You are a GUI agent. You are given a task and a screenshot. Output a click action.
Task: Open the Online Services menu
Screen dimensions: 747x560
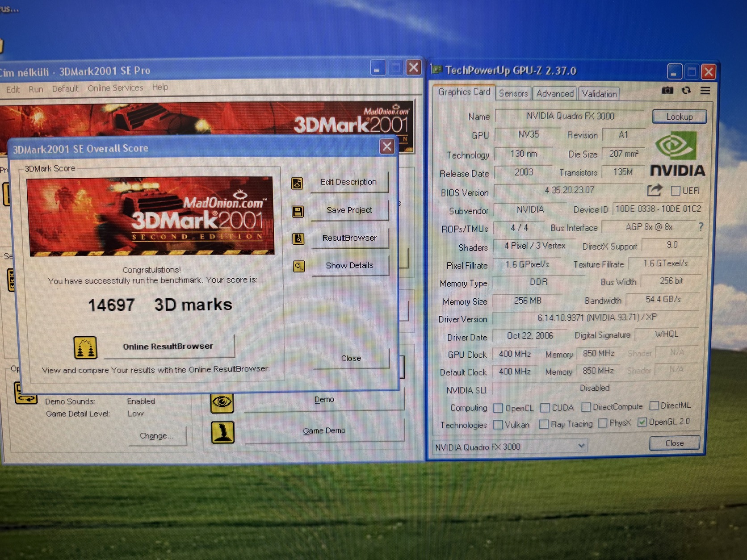tap(115, 88)
